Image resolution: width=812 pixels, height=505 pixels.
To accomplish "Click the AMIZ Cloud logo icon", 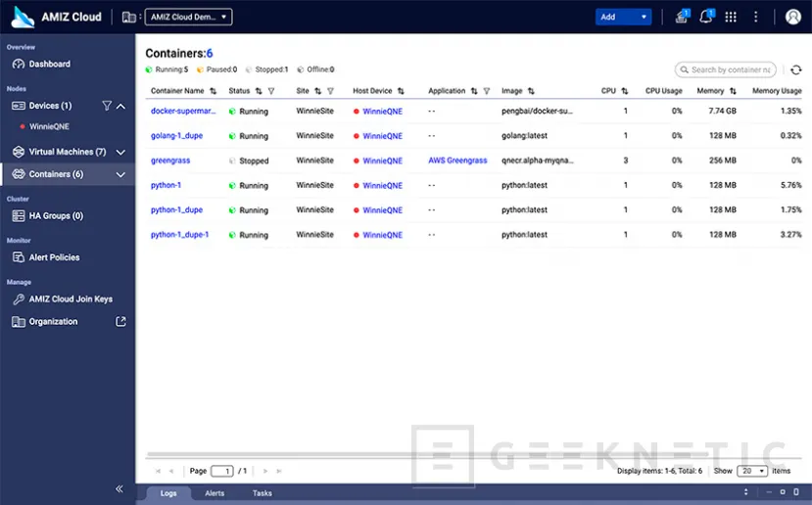I will [x=23, y=17].
